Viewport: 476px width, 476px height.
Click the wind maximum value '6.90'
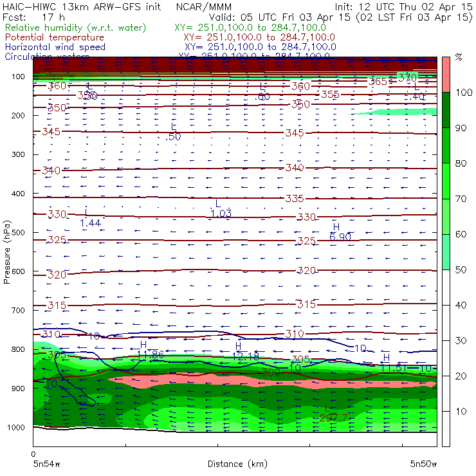(340, 237)
